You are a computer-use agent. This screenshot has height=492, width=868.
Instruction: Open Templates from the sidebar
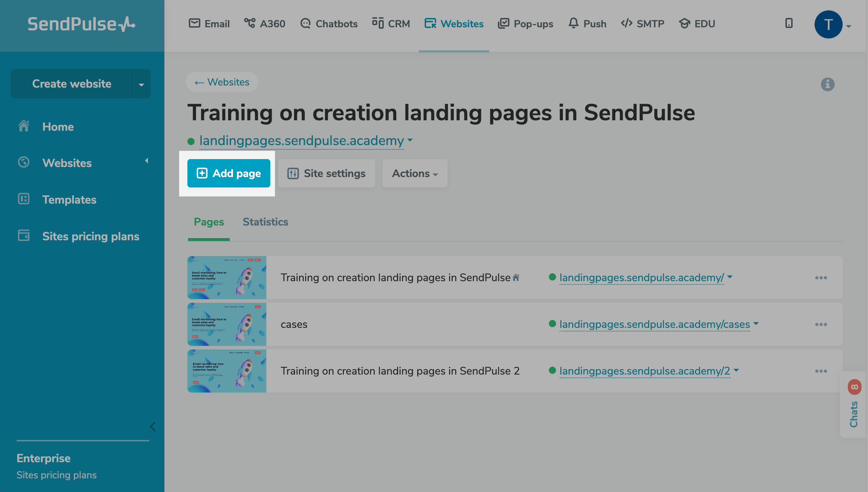point(69,199)
